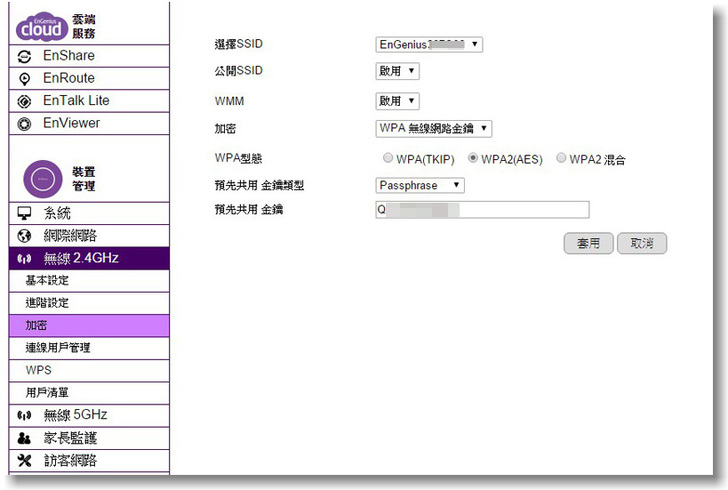Click the EnRoute location pin icon
728x490 pixels.
(x=25, y=79)
